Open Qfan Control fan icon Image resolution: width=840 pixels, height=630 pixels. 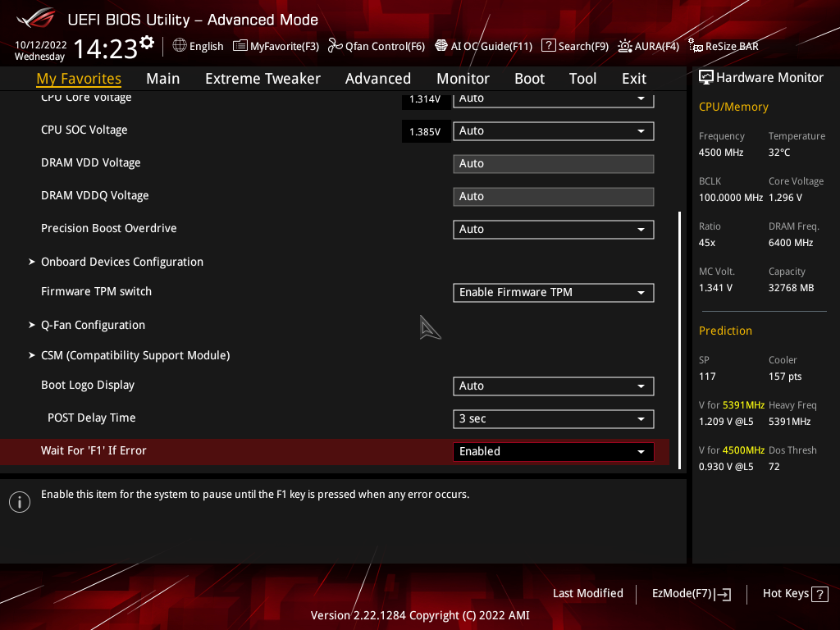[x=335, y=46]
